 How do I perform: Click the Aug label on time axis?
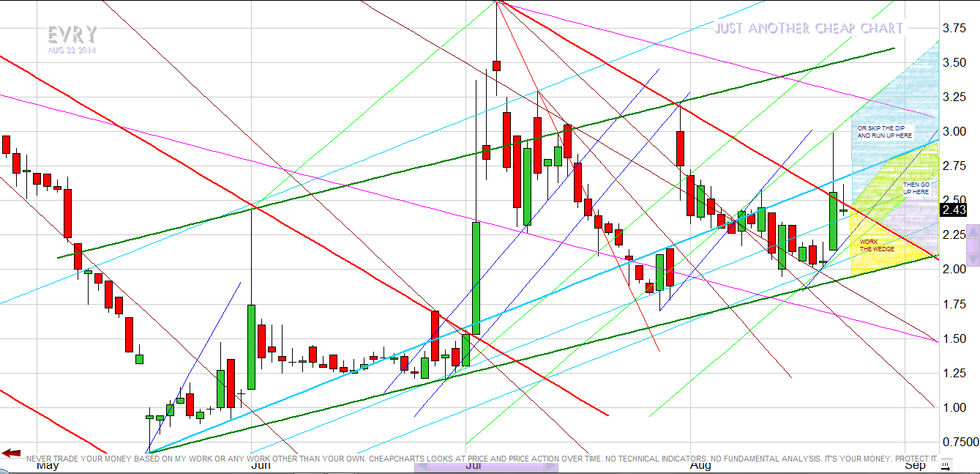(x=700, y=465)
